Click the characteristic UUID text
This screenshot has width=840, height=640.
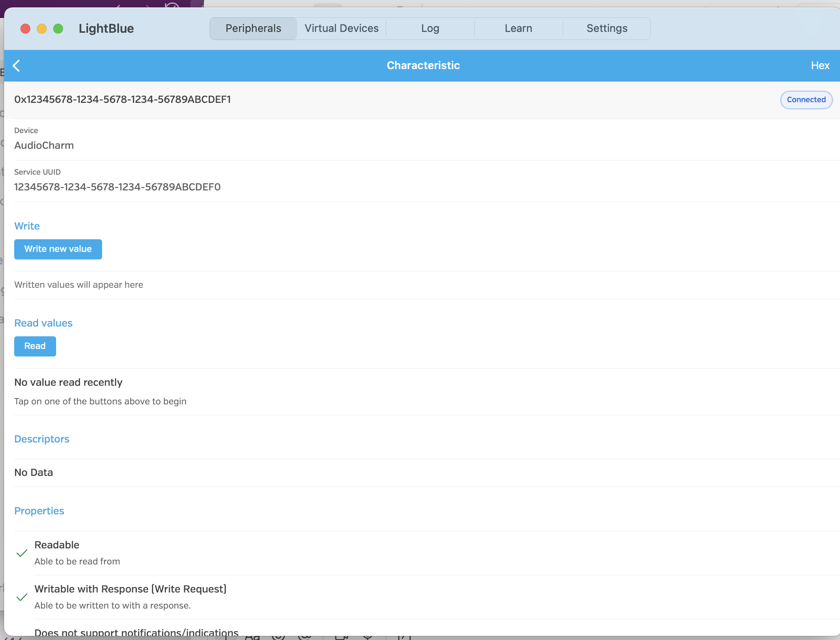122,99
